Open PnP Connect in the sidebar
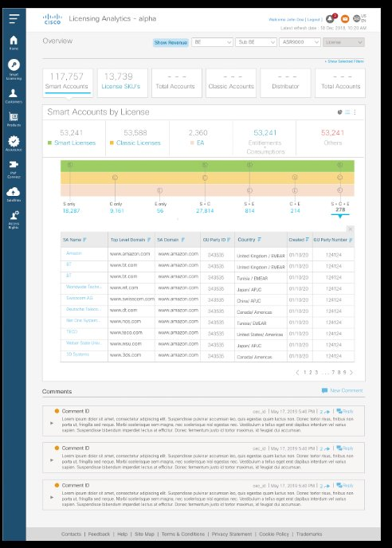Viewport: 392px width, 548px height. point(14,169)
